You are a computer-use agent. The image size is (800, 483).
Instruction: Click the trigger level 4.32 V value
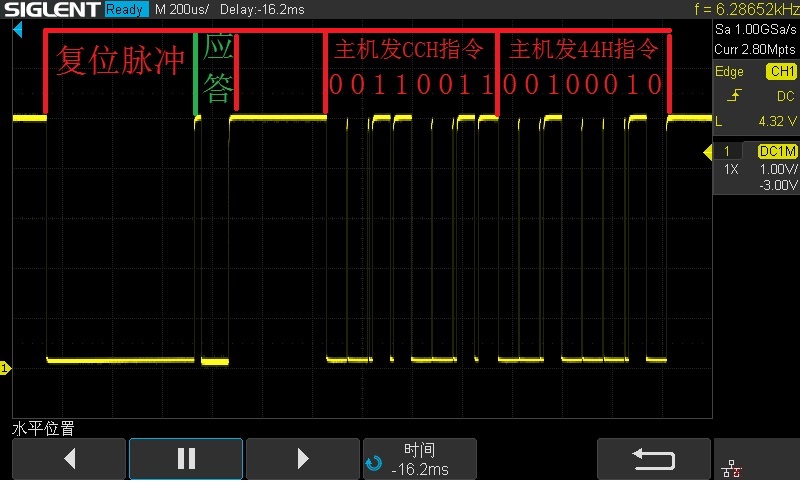778,121
